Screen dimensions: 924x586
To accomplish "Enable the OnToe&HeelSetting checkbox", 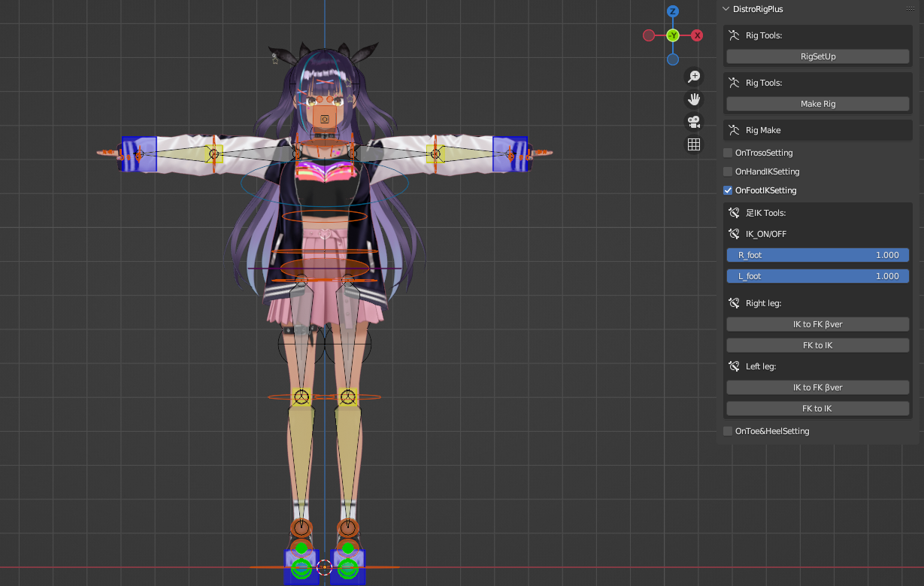I will [x=728, y=431].
